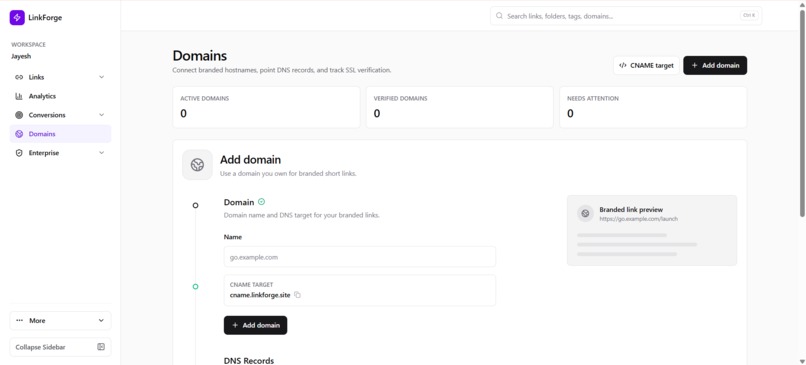Click the Jayesh workspace name
Viewport: 806px width, 365px height.
(x=21, y=57)
